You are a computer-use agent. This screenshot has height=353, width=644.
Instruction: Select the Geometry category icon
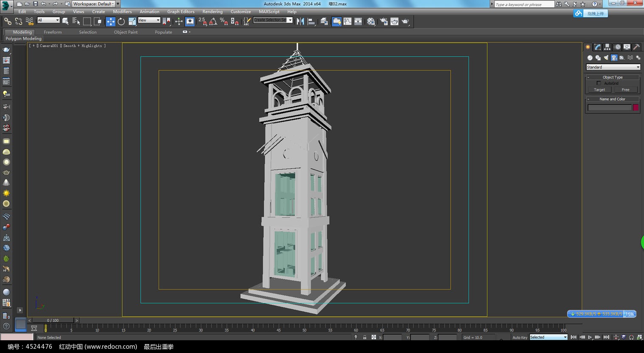coord(590,58)
